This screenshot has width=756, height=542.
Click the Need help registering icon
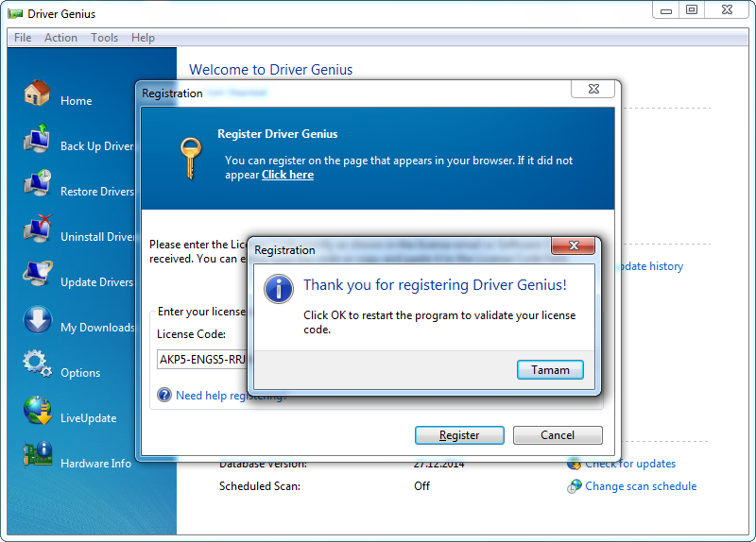(164, 396)
